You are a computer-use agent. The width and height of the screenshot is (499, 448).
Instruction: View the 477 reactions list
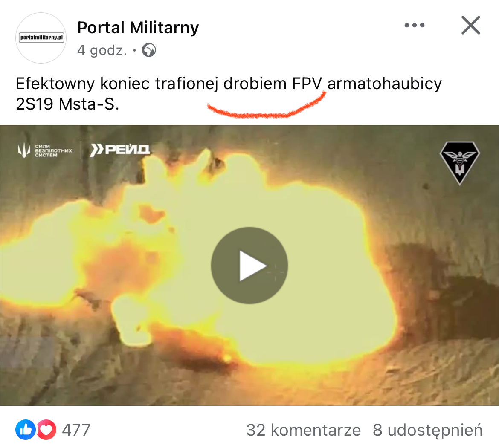76,430
